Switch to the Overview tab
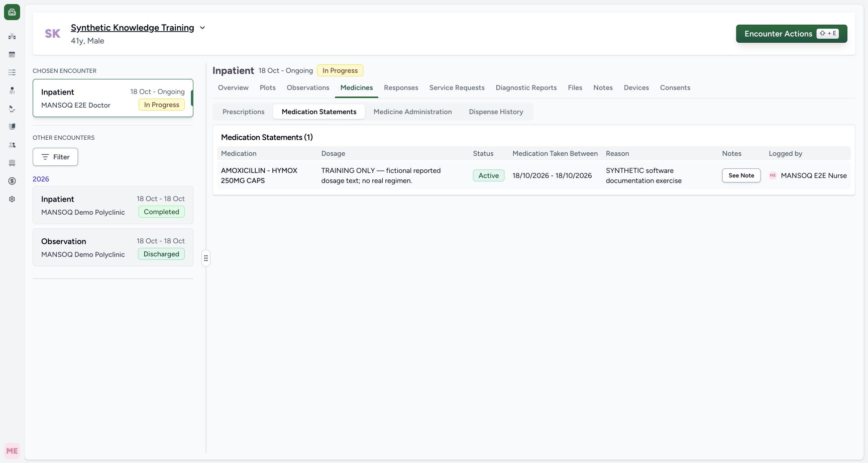The height and width of the screenshot is (463, 868). click(x=233, y=87)
